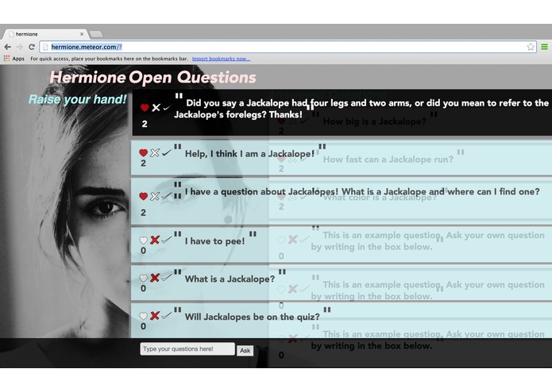Click the forelegs question text in dark row
Screen dimensions: 552x392
(361, 109)
